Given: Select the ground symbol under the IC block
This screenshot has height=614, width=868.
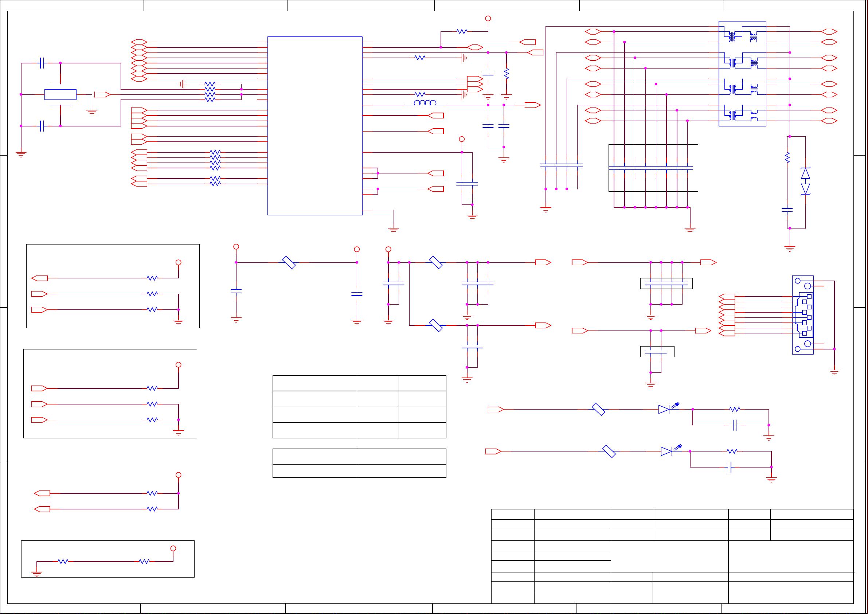Looking at the screenshot, I should point(394,230).
